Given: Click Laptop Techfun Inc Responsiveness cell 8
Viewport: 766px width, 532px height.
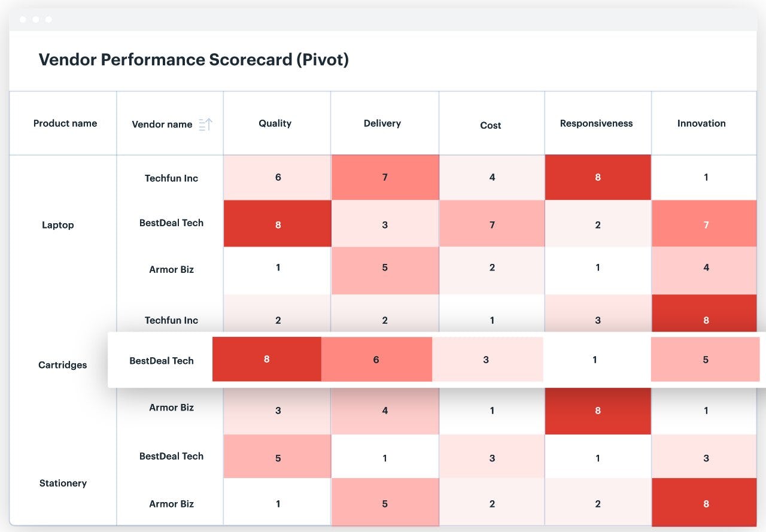Looking at the screenshot, I should (598, 177).
